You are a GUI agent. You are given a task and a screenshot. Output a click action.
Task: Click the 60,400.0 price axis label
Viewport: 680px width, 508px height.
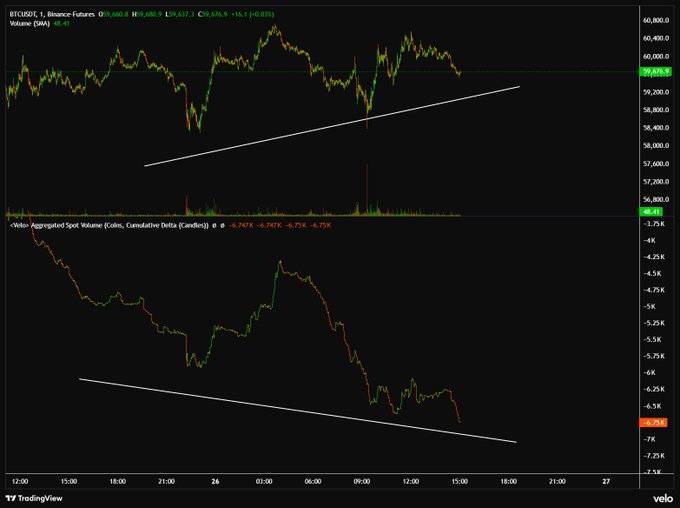(656, 38)
